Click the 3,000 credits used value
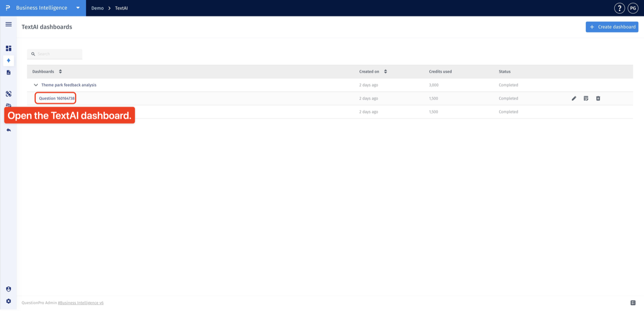The height and width of the screenshot is (311, 644). (434, 85)
